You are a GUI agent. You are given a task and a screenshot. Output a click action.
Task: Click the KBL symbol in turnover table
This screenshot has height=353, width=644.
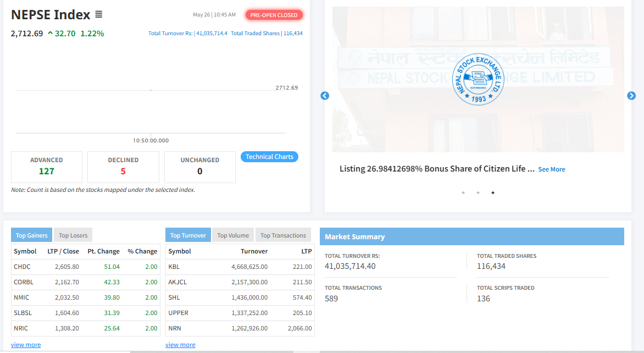tap(174, 267)
